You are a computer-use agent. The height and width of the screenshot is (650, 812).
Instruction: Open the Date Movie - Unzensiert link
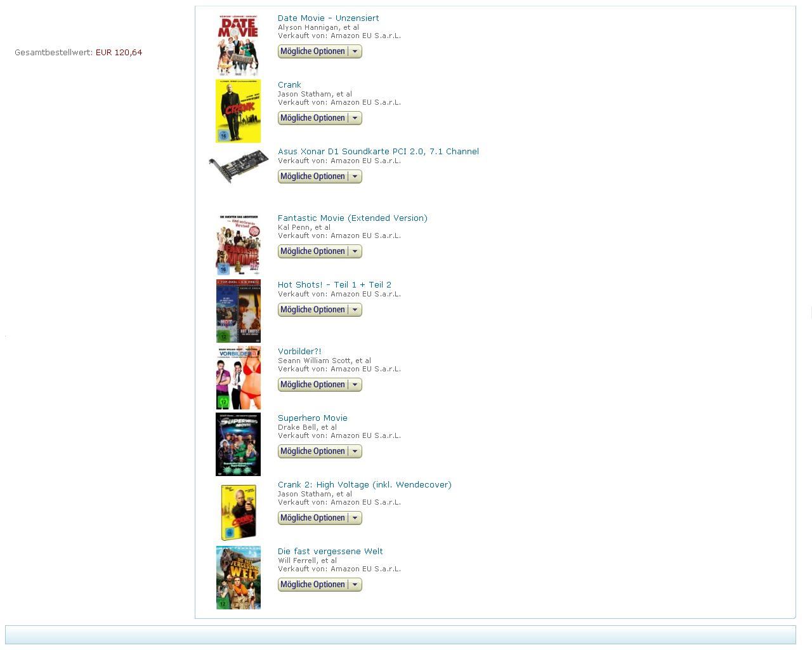(x=328, y=18)
